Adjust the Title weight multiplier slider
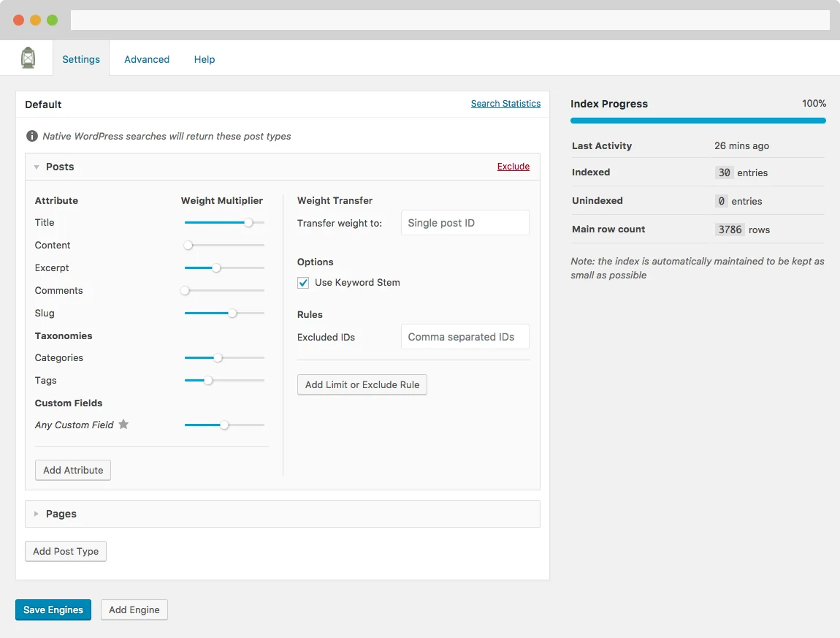 coord(250,222)
